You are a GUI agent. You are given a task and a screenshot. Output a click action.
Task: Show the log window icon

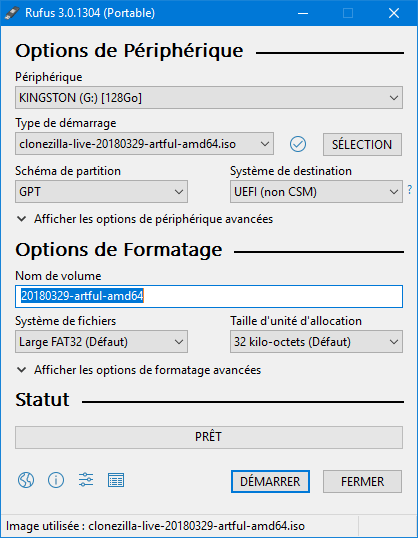pyautogui.click(x=116, y=480)
